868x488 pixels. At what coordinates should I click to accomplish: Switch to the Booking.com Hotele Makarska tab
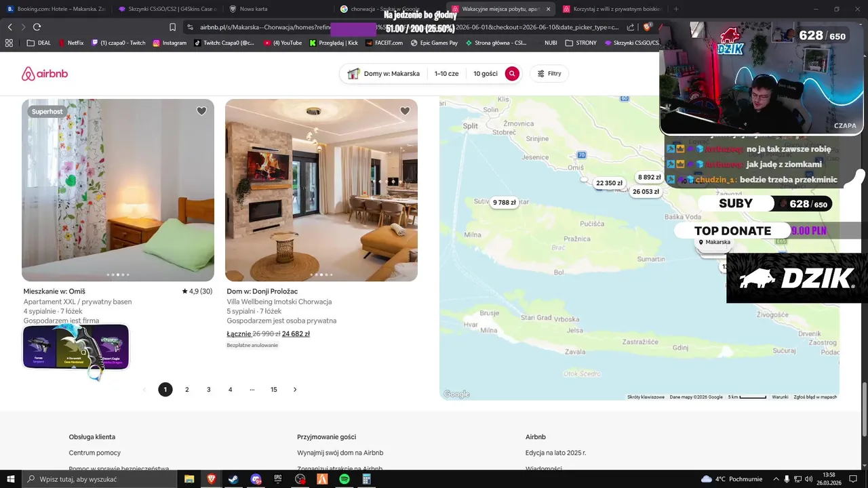(x=56, y=9)
